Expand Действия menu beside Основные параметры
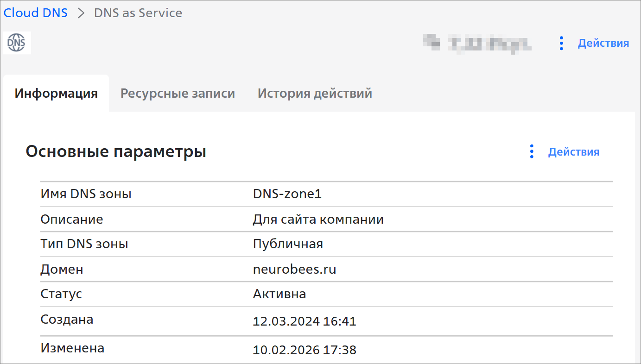 (573, 152)
